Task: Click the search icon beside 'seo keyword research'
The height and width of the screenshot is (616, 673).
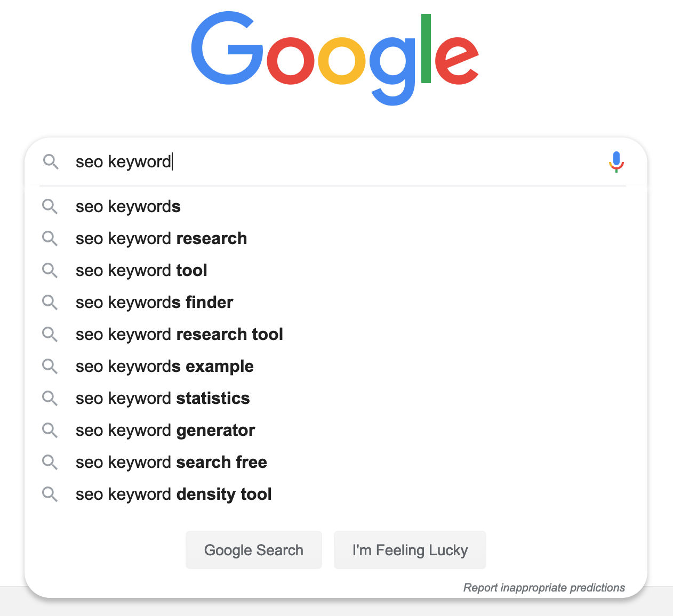Action: [50, 238]
